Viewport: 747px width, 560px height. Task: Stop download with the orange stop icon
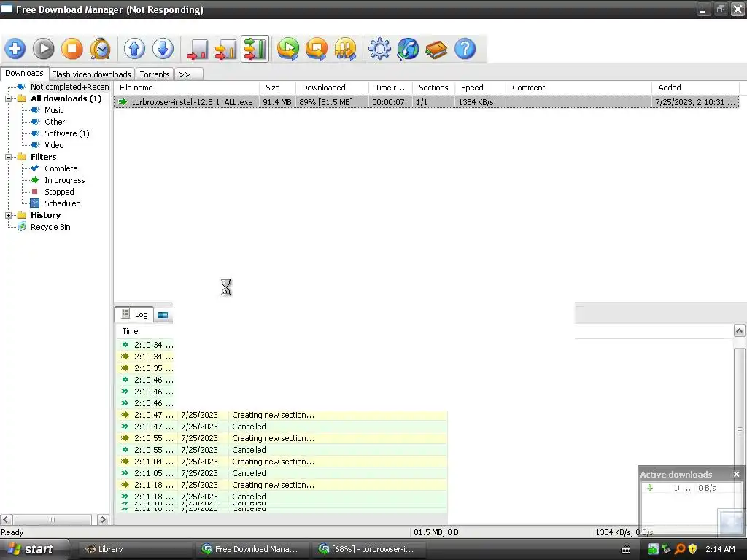72,49
